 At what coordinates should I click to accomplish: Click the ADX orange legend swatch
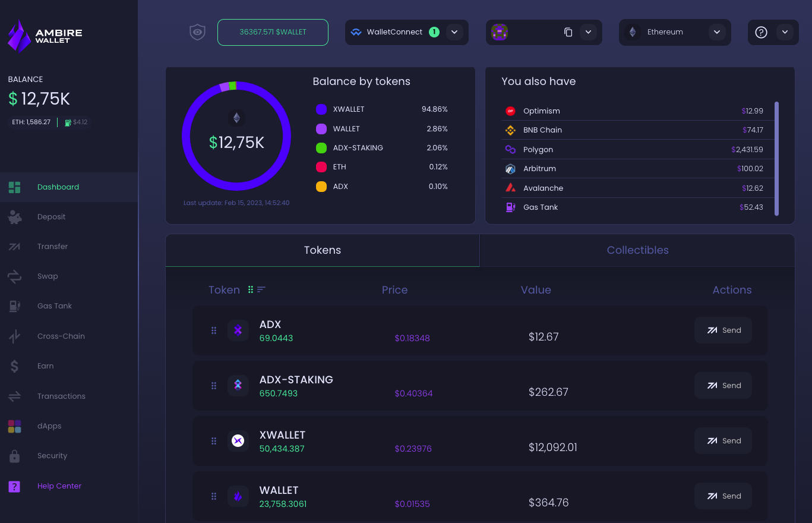[321, 187]
